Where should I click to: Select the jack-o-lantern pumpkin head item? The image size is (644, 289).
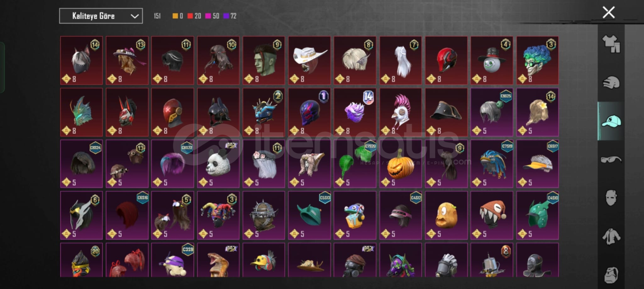pos(400,164)
